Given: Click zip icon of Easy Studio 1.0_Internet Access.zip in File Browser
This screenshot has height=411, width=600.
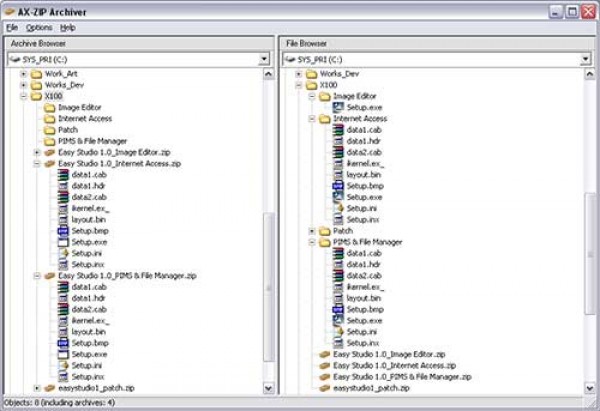Looking at the screenshot, I should (x=324, y=365).
